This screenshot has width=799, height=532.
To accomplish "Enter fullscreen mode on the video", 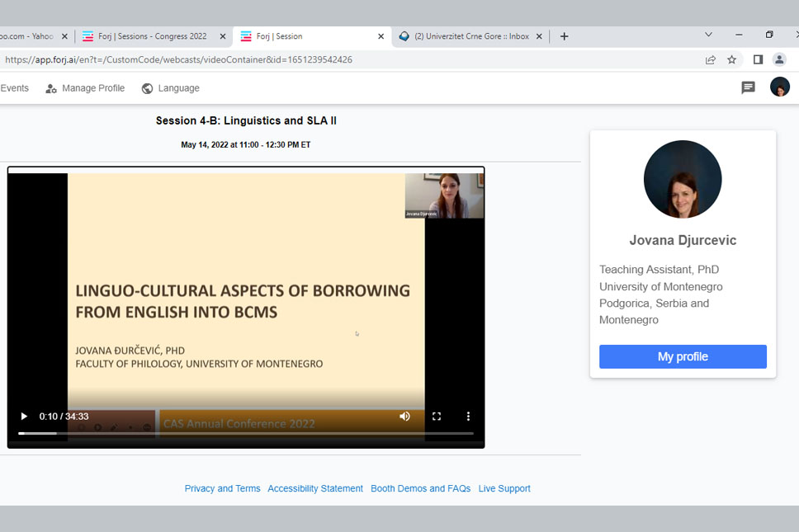I will [x=436, y=417].
